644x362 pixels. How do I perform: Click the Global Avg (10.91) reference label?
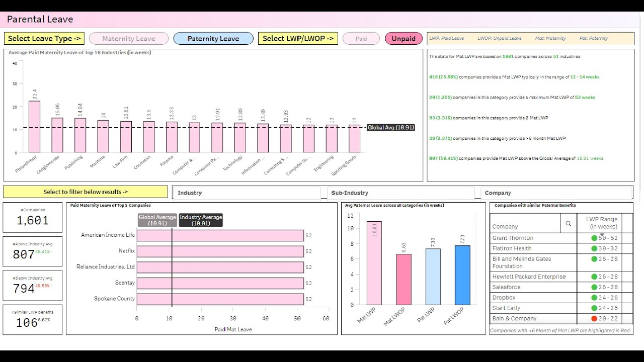point(391,128)
